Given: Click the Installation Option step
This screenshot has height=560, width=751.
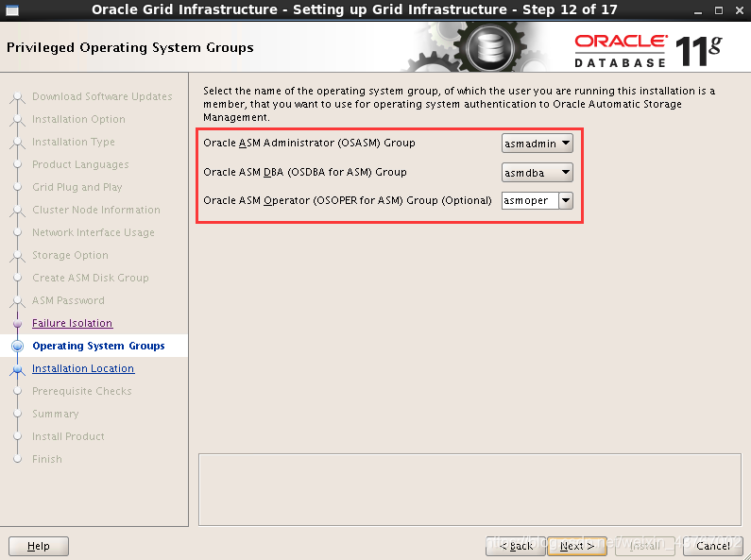Looking at the screenshot, I should pyautogui.click(x=78, y=119).
